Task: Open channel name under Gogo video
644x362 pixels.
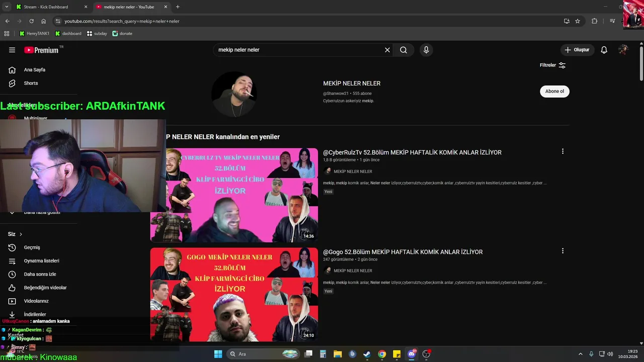Action: 353,270
